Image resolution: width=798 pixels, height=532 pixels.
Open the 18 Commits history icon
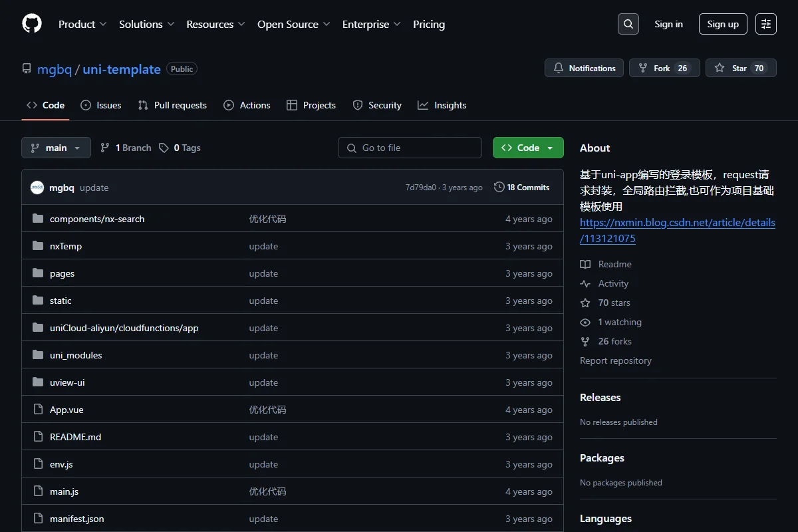(499, 188)
